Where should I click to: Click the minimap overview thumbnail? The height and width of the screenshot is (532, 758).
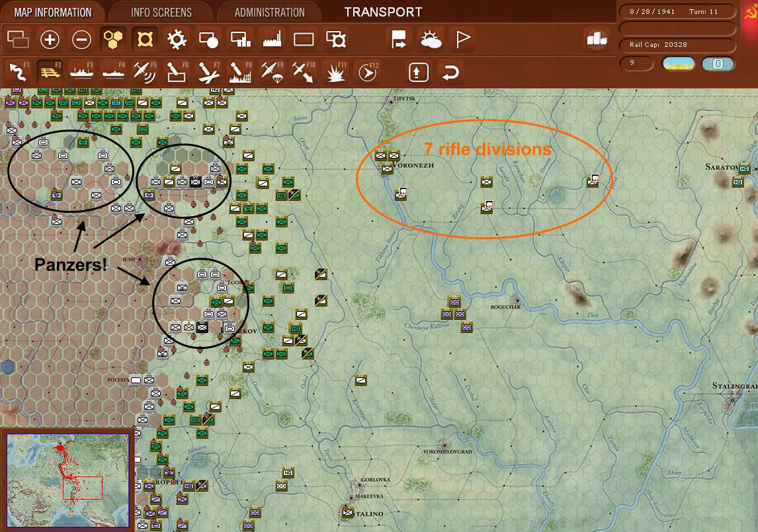[68, 480]
